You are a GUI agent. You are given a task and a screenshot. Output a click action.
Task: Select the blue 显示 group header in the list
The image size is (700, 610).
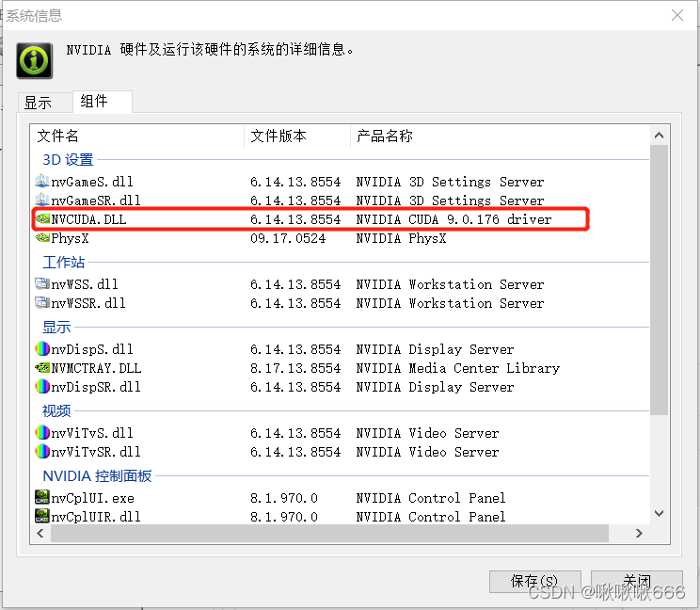click(56, 327)
